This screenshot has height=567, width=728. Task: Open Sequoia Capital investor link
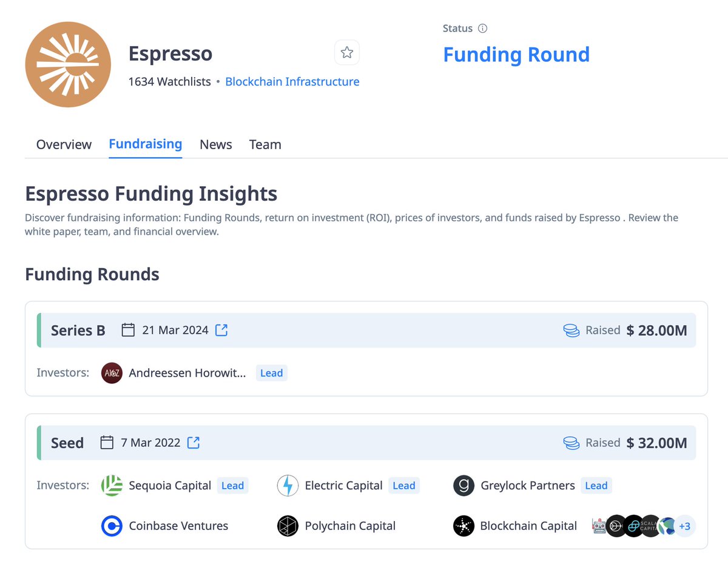tap(170, 486)
